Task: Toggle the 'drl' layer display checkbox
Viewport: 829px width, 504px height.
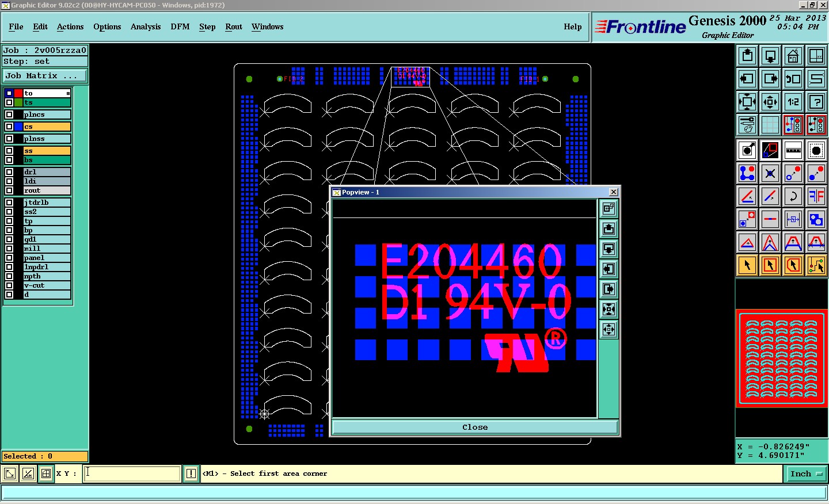Action: [x=9, y=172]
